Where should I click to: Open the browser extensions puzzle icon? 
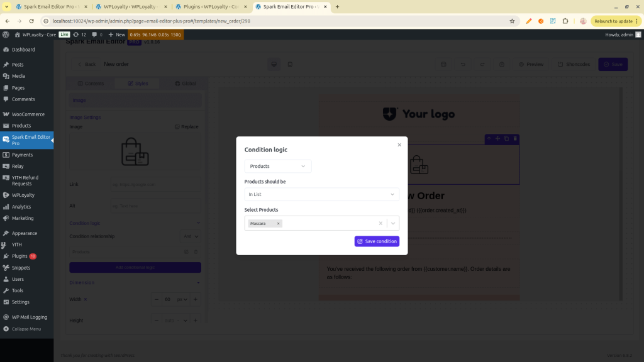(565, 21)
